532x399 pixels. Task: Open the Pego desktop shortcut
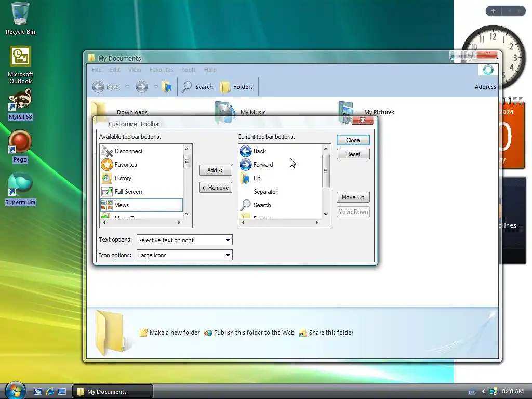coord(20,147)
